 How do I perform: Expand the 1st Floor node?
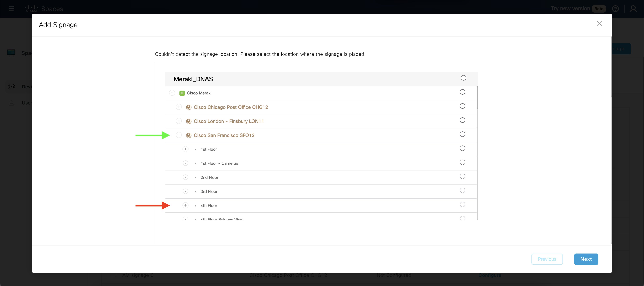click(x=185, y=149)
